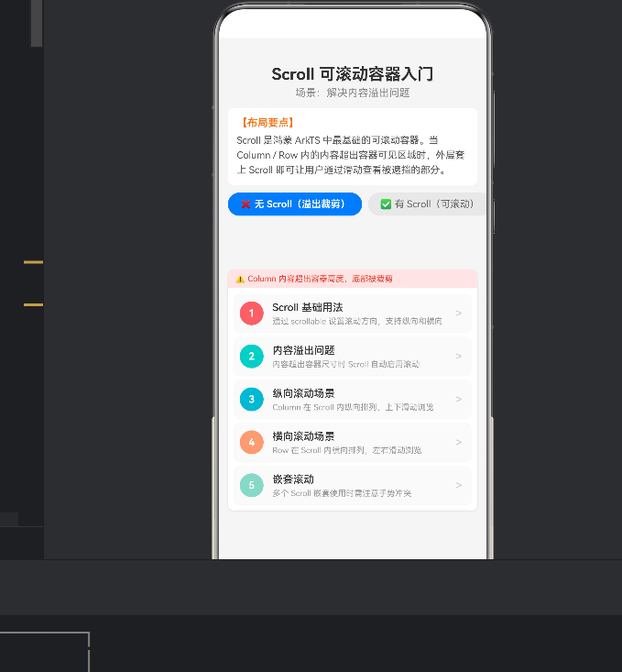
Task: Open the 嵌套滚动 list item
Action: pos(353,485)
